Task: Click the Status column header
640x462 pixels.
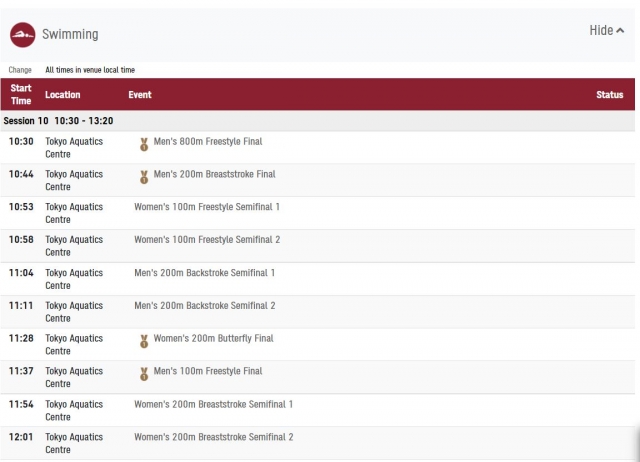Action: click(x=609, y=95)
